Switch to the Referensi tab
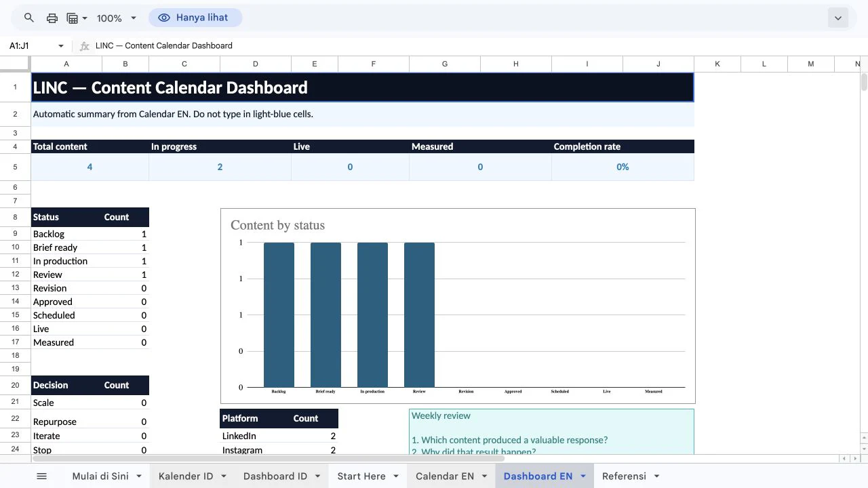Screen dimensions: 868x488 [624, 476]
